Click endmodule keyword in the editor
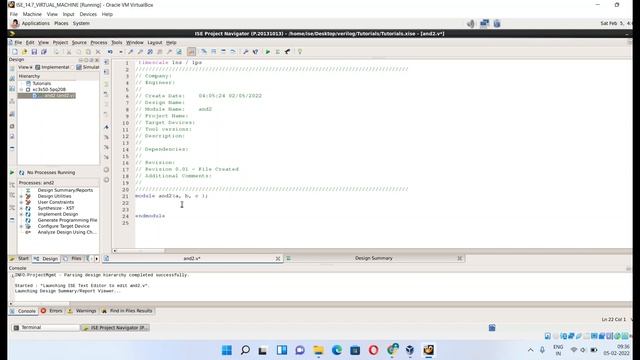 pos(150,216)
